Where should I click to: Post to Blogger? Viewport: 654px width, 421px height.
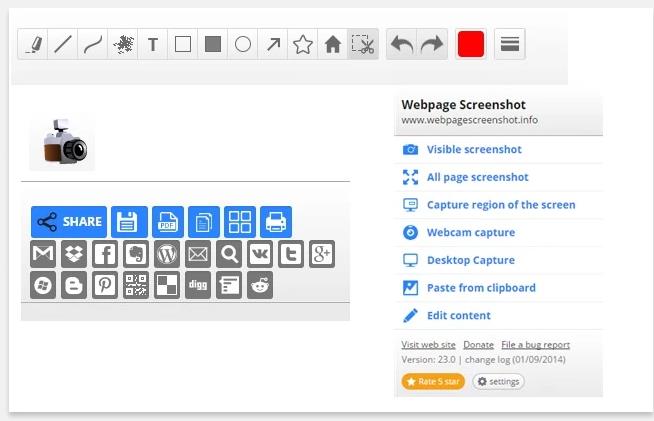click(74, 285)
